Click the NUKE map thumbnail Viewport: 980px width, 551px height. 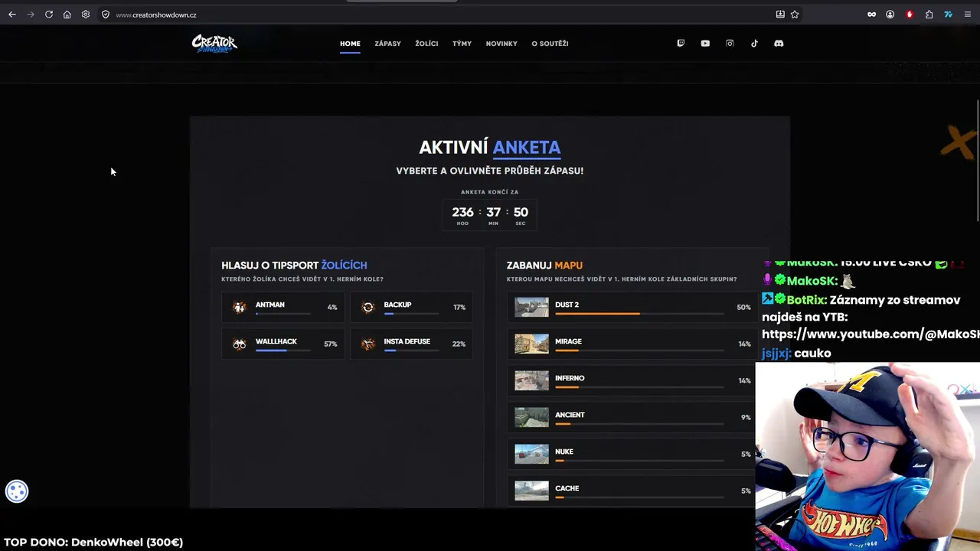pos(531,454)
